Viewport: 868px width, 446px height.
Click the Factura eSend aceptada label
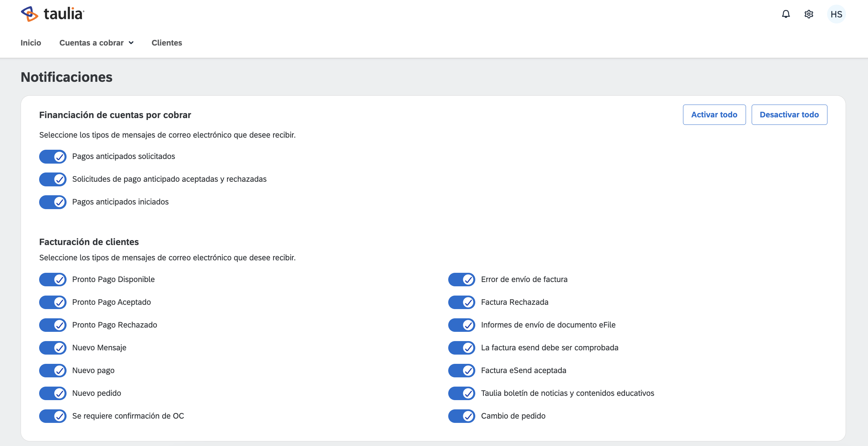click(x=524, y=370)
